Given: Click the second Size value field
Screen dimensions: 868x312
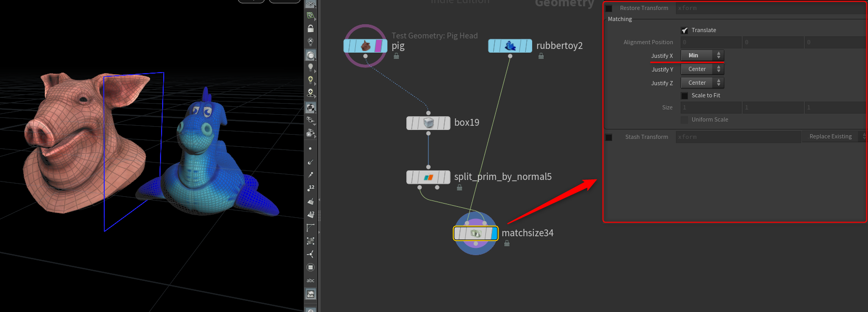Looking at the screenshot, I should pyautogui.click(x=773, y=107).
